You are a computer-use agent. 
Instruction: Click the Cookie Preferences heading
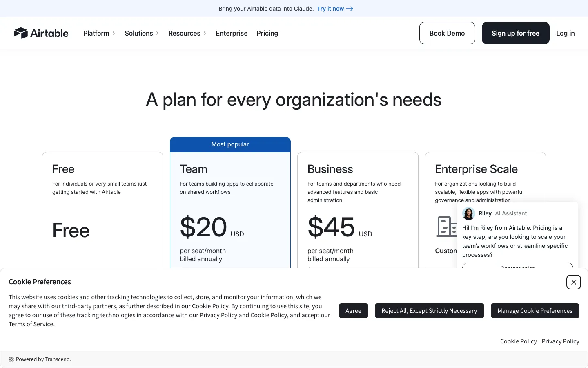(x=40, y=282)
